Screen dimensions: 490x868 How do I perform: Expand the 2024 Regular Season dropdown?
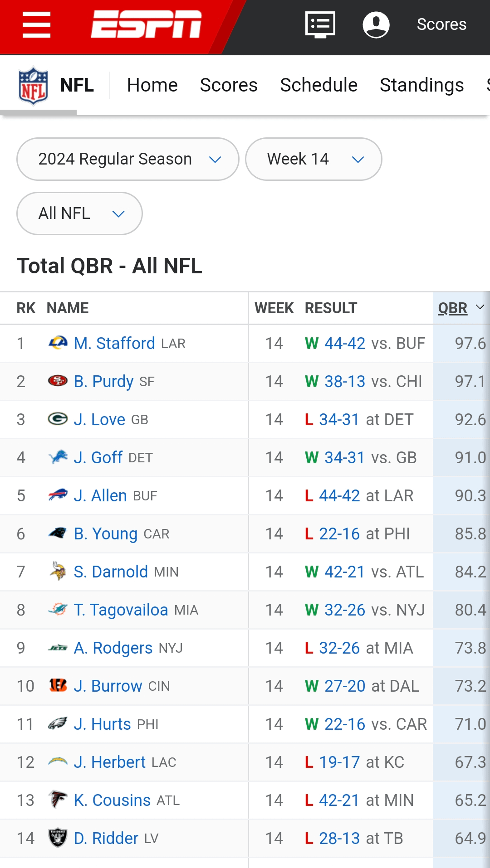127,159
